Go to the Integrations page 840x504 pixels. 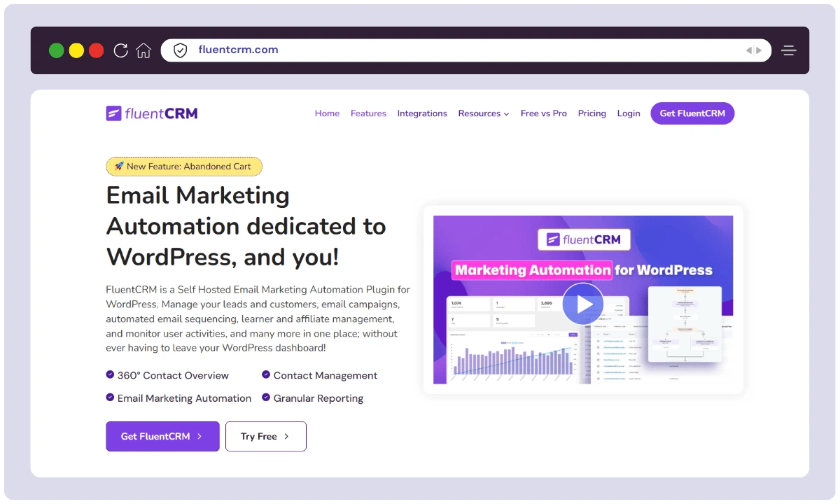(x=422, y=113)
